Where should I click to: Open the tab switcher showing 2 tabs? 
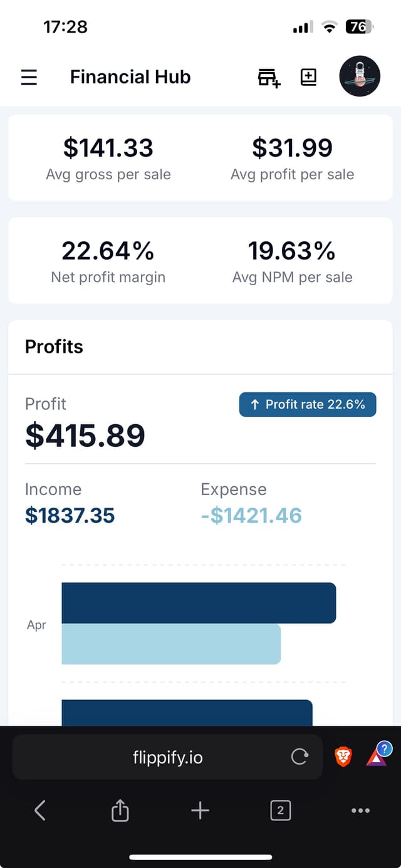point(280,810)
